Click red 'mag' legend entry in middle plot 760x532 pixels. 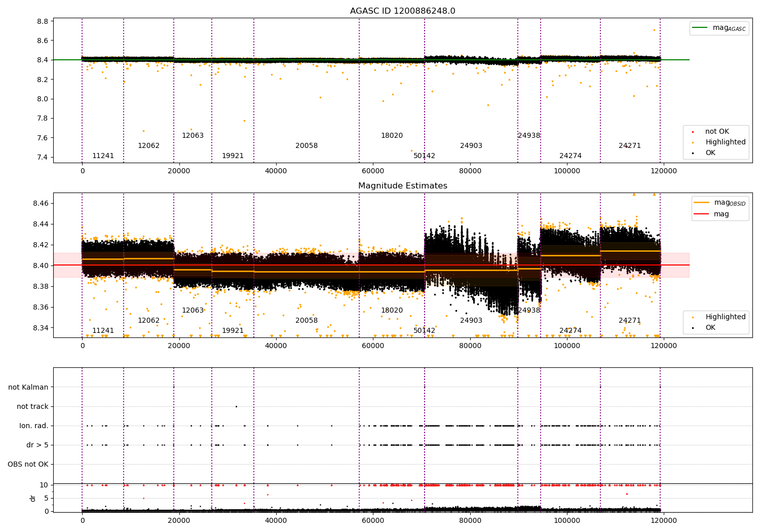point(711,214)
